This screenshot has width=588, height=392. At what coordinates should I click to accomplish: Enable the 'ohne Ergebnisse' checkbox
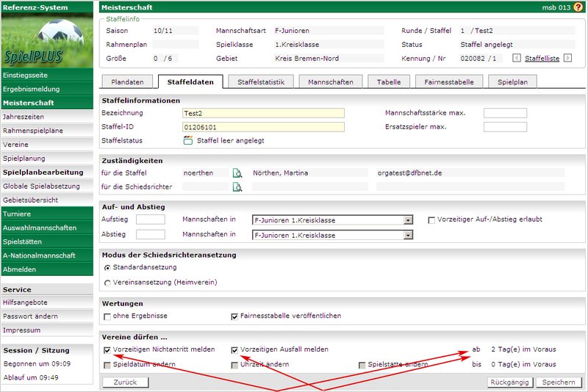[x=108, y=316]
